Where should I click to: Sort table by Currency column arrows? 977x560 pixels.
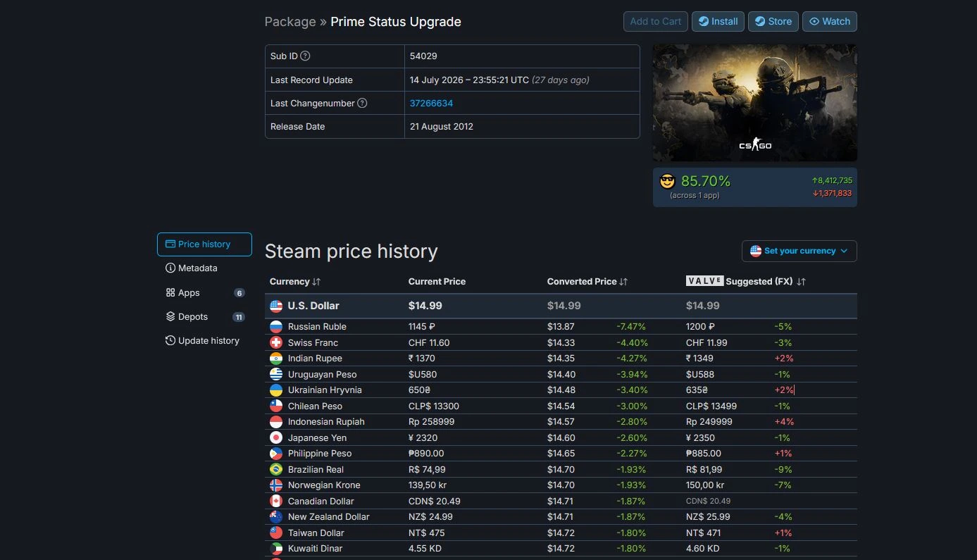[316, 282]
